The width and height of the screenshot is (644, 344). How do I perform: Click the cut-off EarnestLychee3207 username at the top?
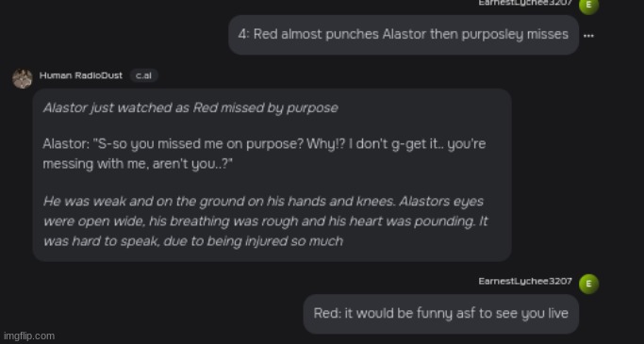(x=525, y=3)
